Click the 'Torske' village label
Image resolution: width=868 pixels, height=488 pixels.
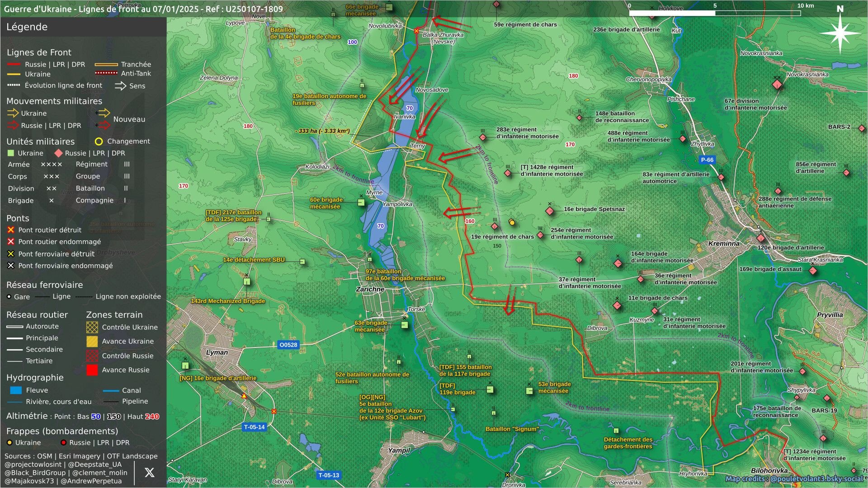[x=416, y=310]
